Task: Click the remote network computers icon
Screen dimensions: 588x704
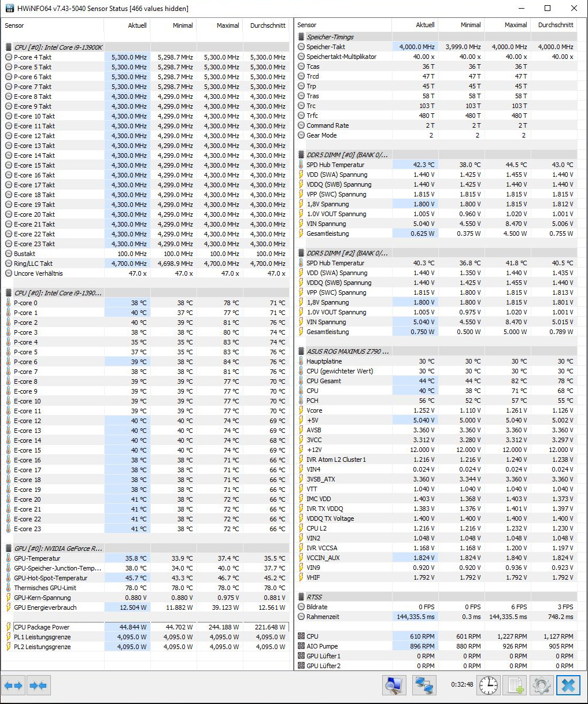Action: pyautogui.click(x=424, y=686)
